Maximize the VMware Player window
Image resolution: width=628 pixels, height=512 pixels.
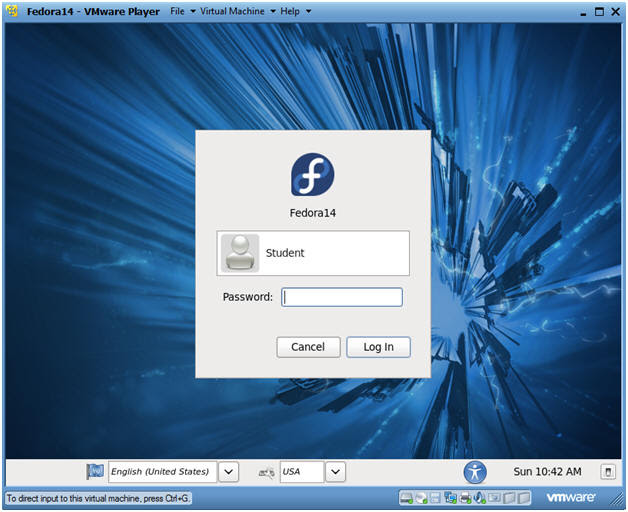[x=599, y=12]
